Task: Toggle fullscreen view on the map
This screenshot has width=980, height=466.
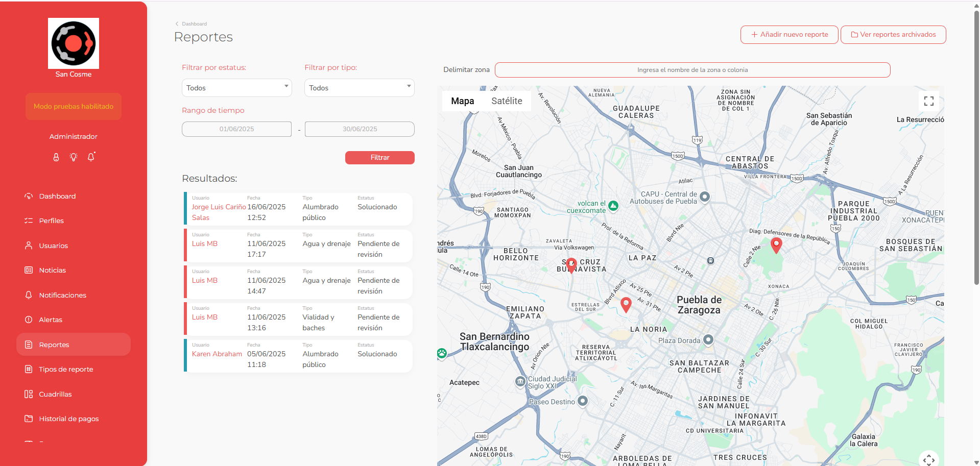Action: 928,101
